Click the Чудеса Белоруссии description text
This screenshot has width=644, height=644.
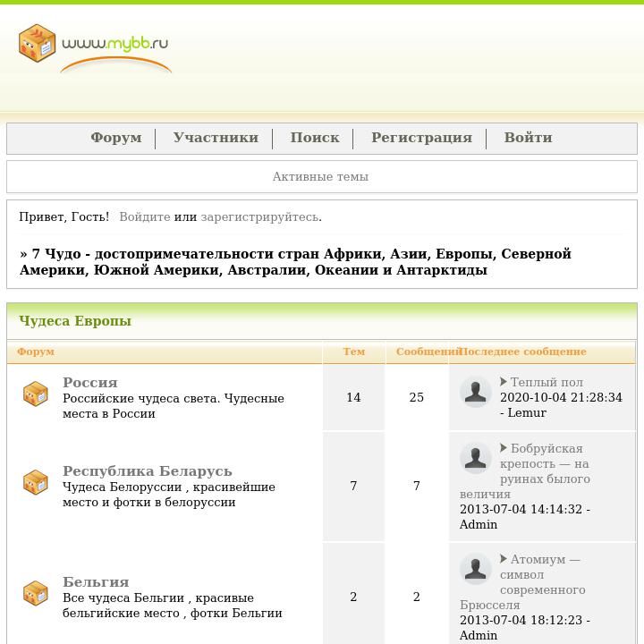(169, 495)
